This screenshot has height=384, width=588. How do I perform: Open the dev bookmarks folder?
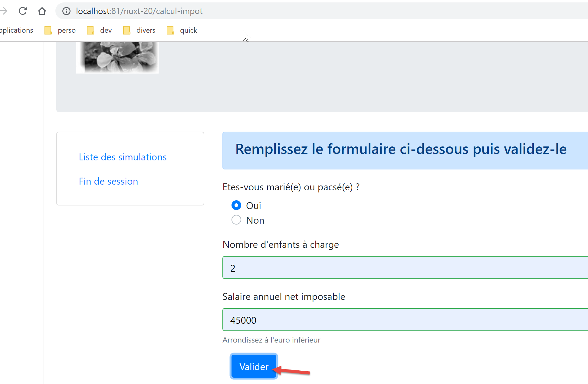pos(100,30)
